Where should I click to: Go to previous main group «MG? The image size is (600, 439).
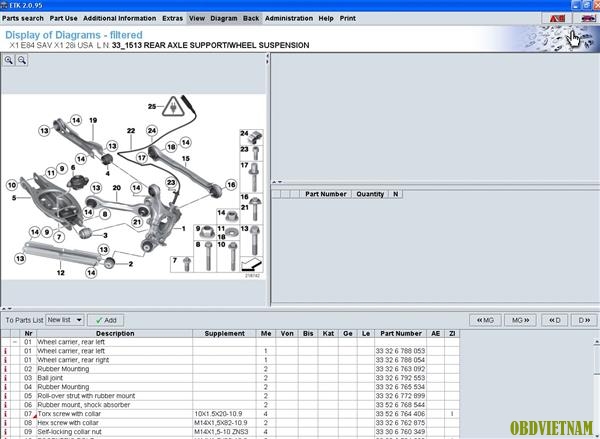click(x=485, y=320)
